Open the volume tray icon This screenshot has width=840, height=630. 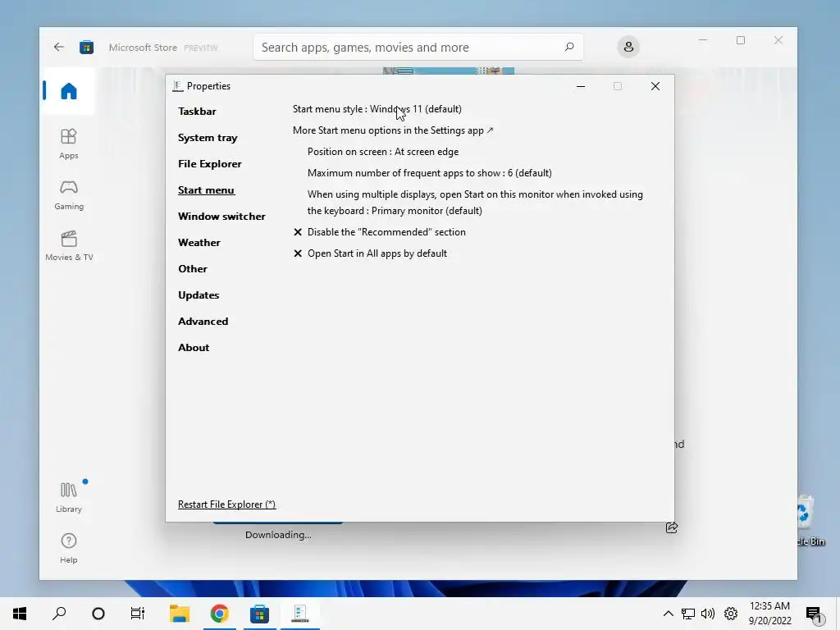708,614
